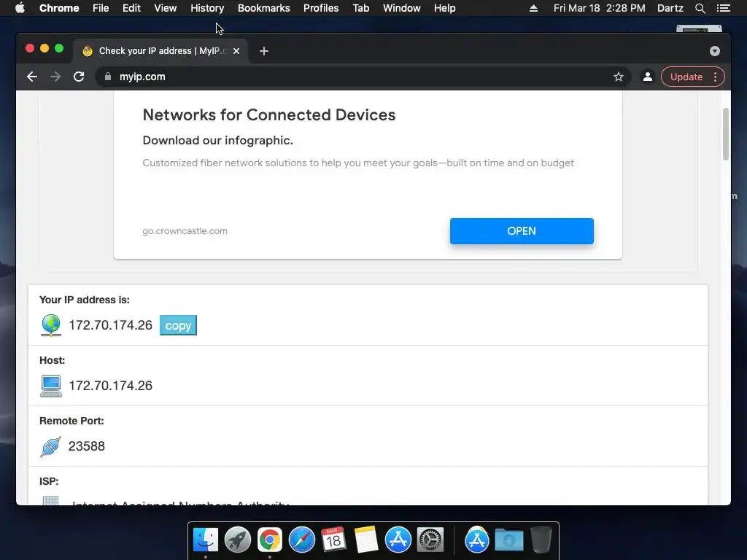This screenshot has width=747, height=560.
Task: Open Launchpad from the Dock
Action: coord(238,540)
